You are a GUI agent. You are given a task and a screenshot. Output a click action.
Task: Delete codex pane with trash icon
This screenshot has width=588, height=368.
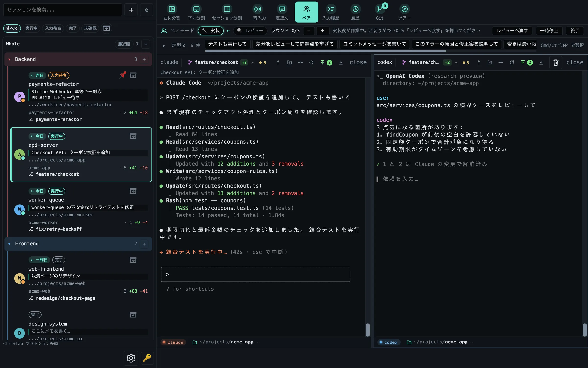click(x=556, y=62)
